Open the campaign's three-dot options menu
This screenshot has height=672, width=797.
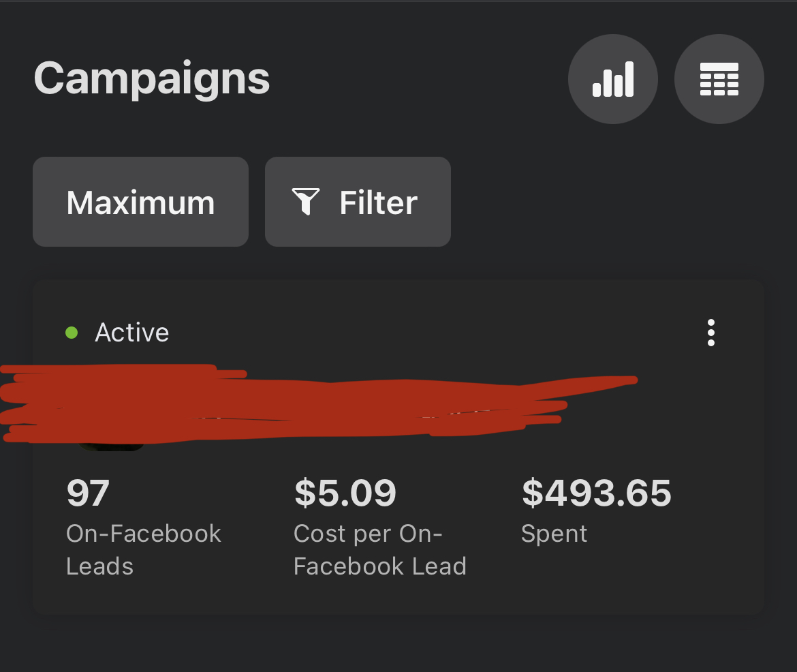710,333
